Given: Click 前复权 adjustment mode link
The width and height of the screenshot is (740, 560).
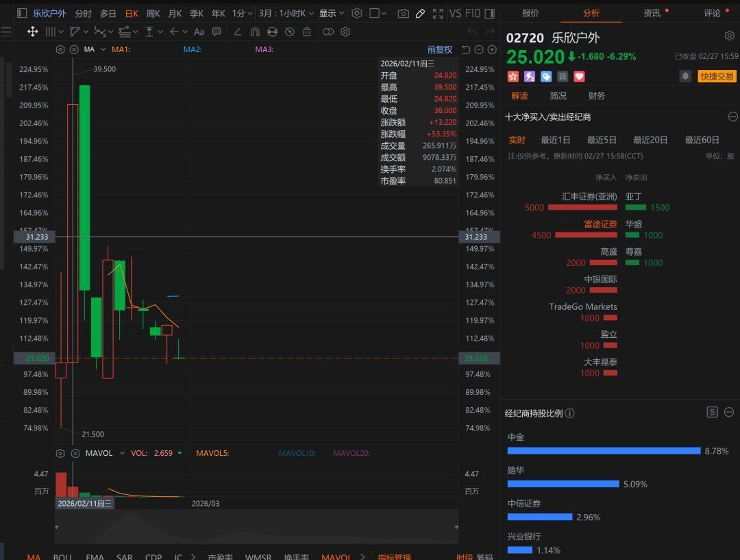Looking at the screenshot, I should tap(440, 49).
